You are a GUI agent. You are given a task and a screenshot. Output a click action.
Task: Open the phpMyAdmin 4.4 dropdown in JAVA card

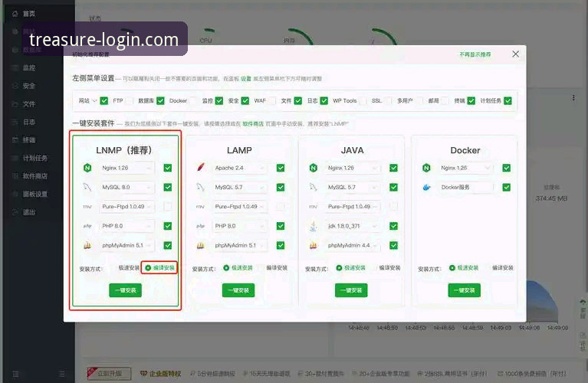click(352, 245)
